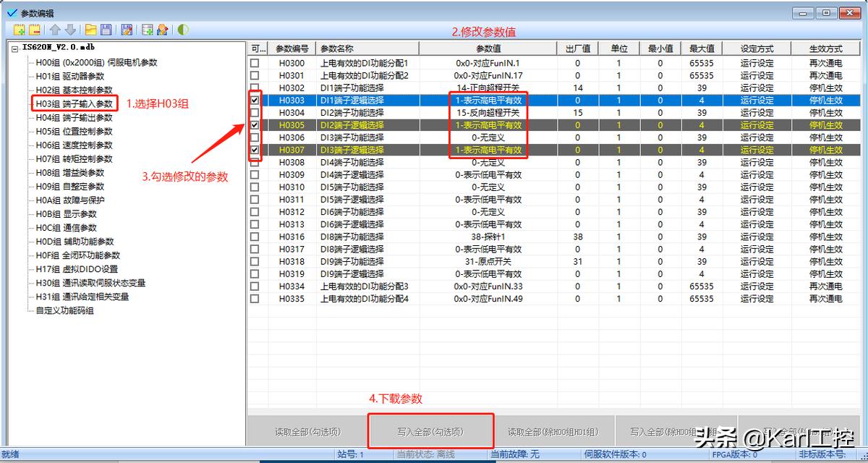This screenshot has width=868, height=463.
Task: Click the 出厂值 column header
Action: pyautogui.click(x=578, y=48)
